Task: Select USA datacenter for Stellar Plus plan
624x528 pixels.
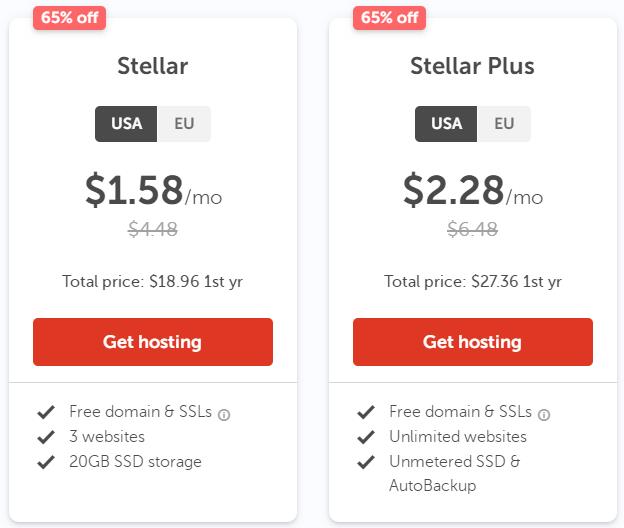Action: coord(447,124)
